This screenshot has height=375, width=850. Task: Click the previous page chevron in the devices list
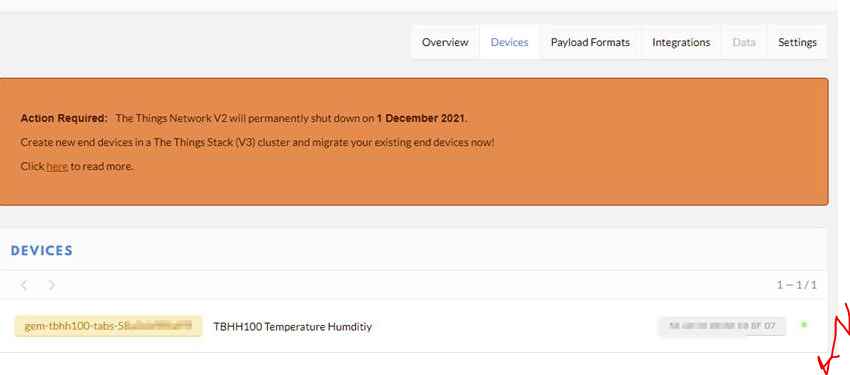[24, 285]
